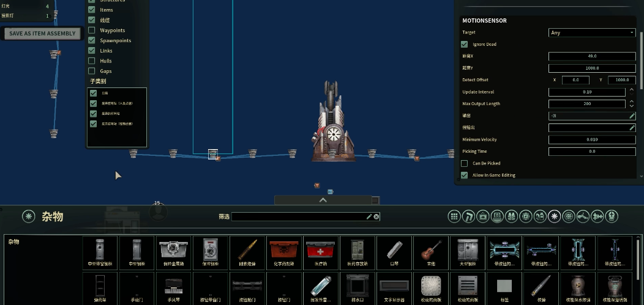Select the asterisk miscellaneous category icon
644x305 pixels.
pyautogui.click(x=554, y=216)
